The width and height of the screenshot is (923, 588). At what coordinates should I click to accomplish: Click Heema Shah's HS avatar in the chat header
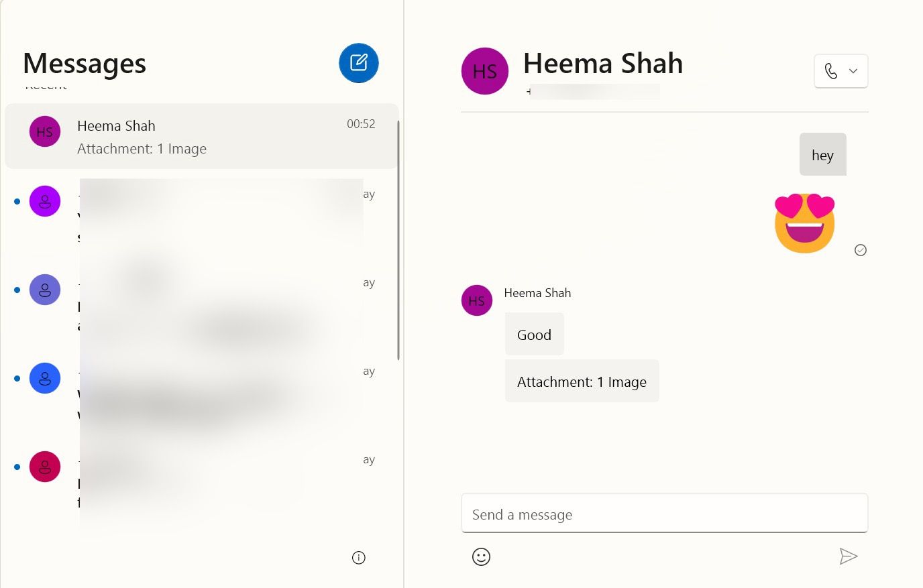[x=484, y=71]
